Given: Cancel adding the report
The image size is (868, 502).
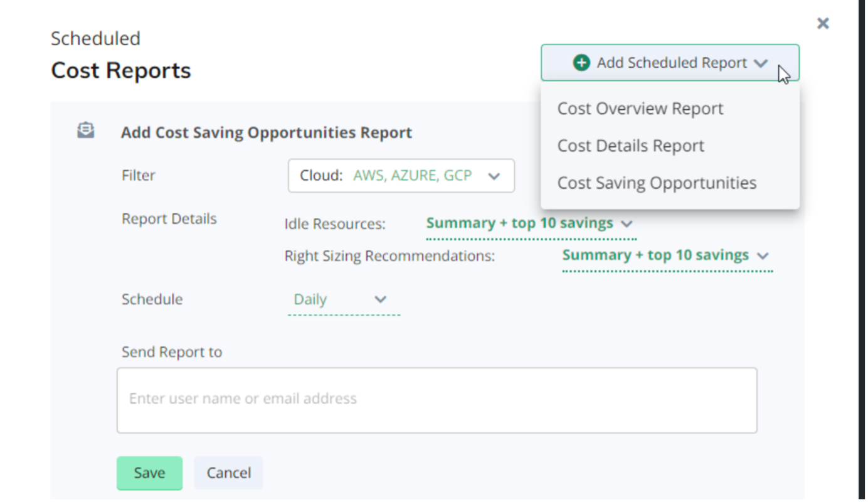Looking at the screenshot, I should pyautogui.click(x=228, y=473).
